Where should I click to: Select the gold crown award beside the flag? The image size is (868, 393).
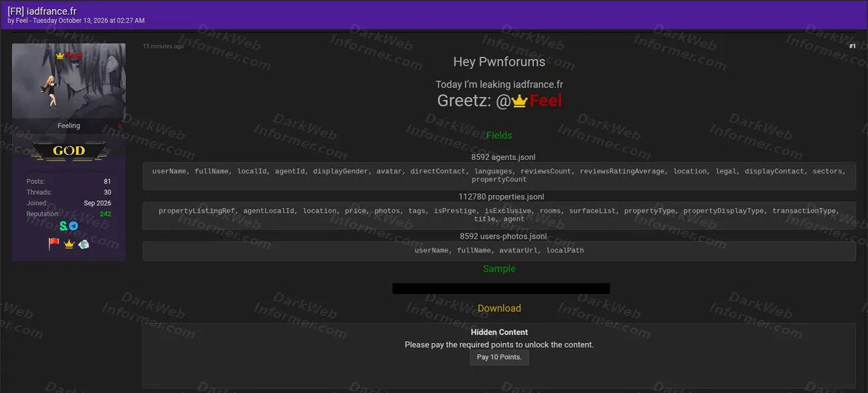69,244
